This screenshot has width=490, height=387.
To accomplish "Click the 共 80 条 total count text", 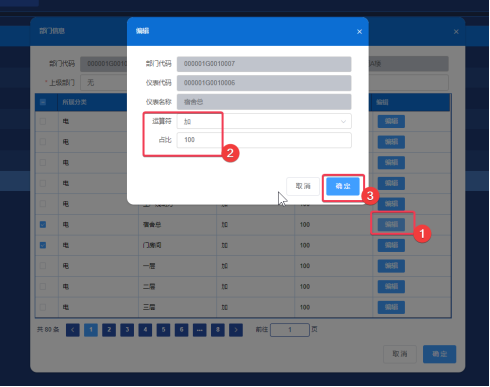I will coord(48,330).
